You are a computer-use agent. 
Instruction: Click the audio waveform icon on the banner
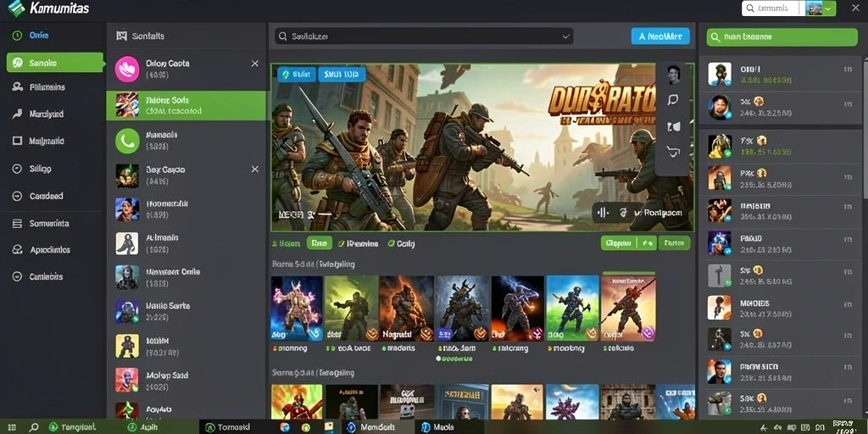coord(603,213)
